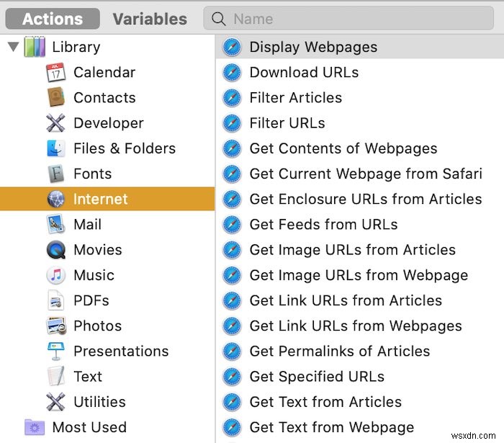
Task: Click Safari icon beside Get Feeds from URLs
Action: click(x=232, y=225)
